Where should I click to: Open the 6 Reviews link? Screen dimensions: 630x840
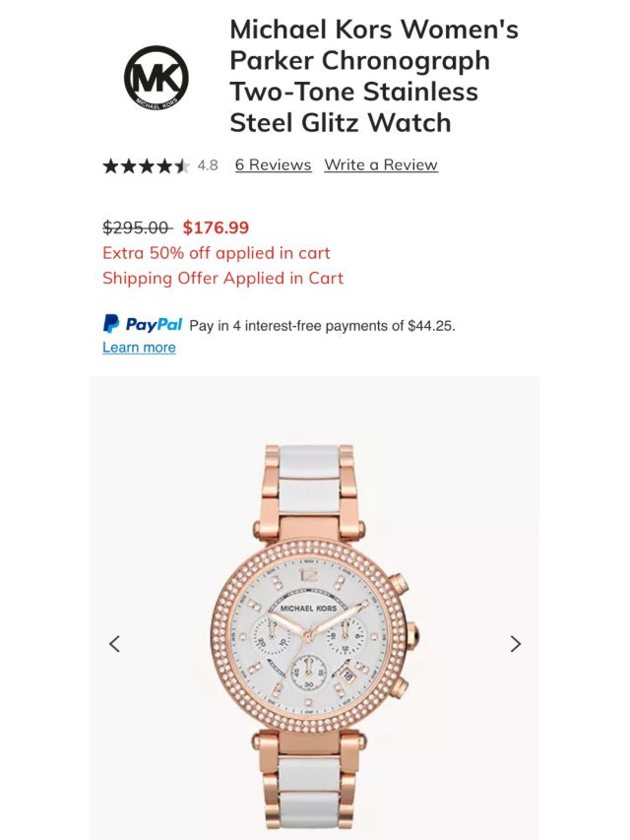(274, 165)
